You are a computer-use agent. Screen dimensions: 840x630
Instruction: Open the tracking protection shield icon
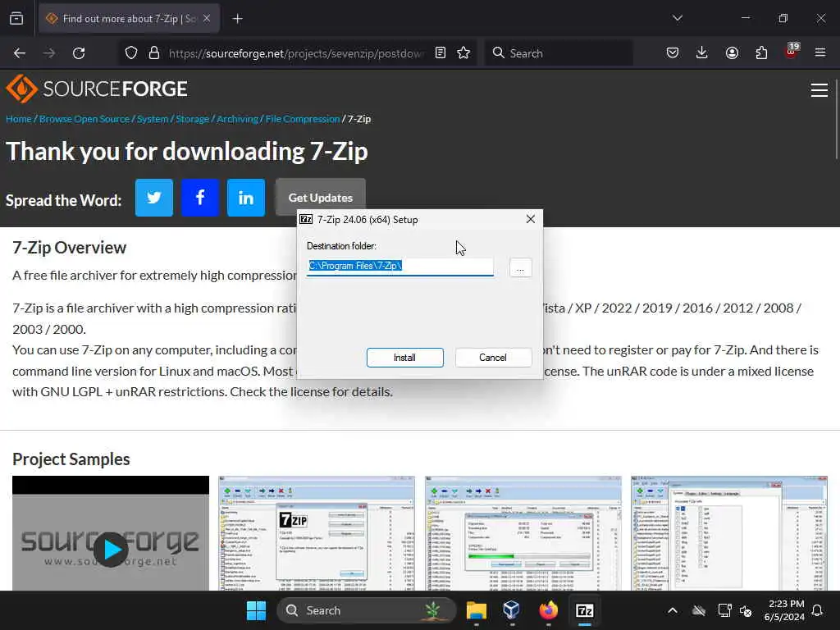(x=131, y=53)
